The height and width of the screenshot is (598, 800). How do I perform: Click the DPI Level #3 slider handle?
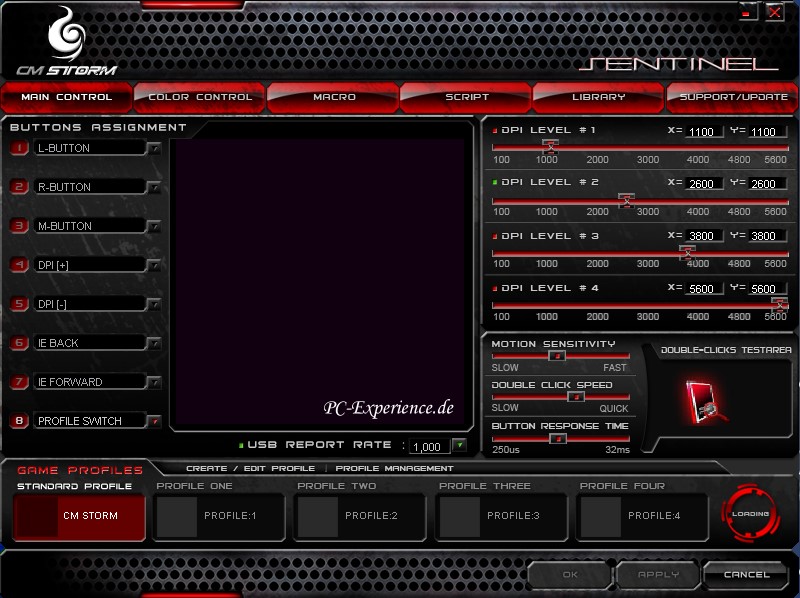(x=687, y=253)
